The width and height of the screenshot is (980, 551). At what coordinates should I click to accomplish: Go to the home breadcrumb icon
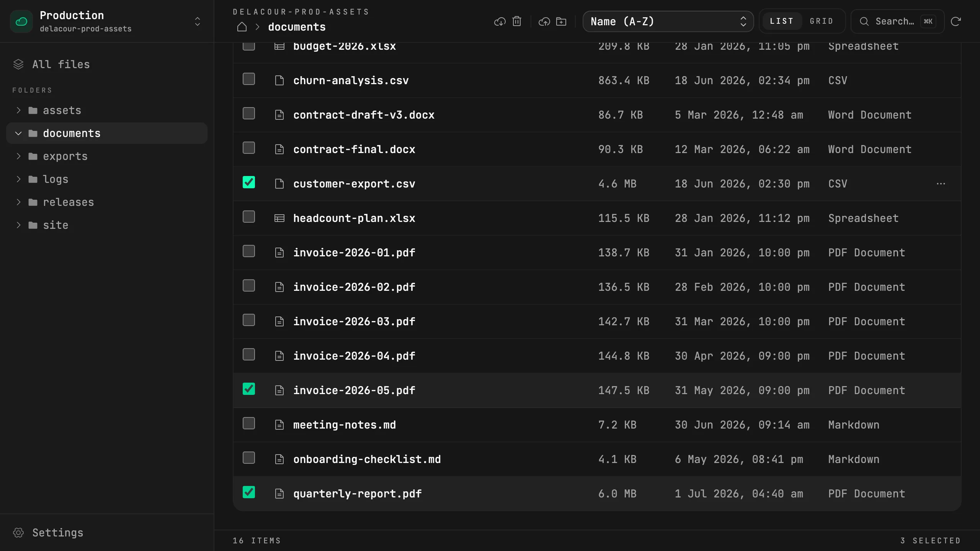pyautogui.click(x=242, y=27)
